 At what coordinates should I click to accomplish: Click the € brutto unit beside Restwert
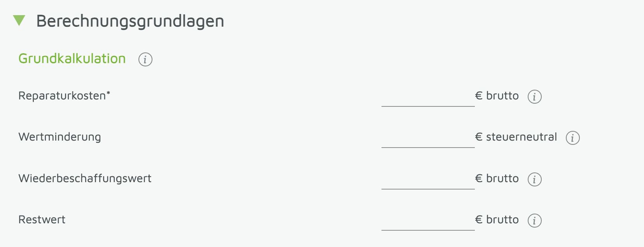(x=497, y=219)
